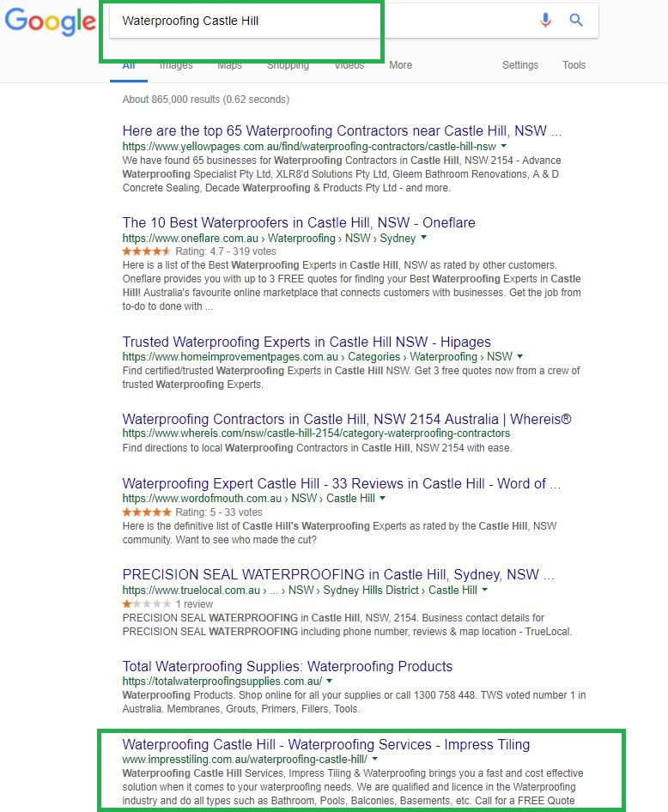
Task: Expand the homeimprovementpages.com.au URL dropdown arrow
Action: [x=520, y=356]
